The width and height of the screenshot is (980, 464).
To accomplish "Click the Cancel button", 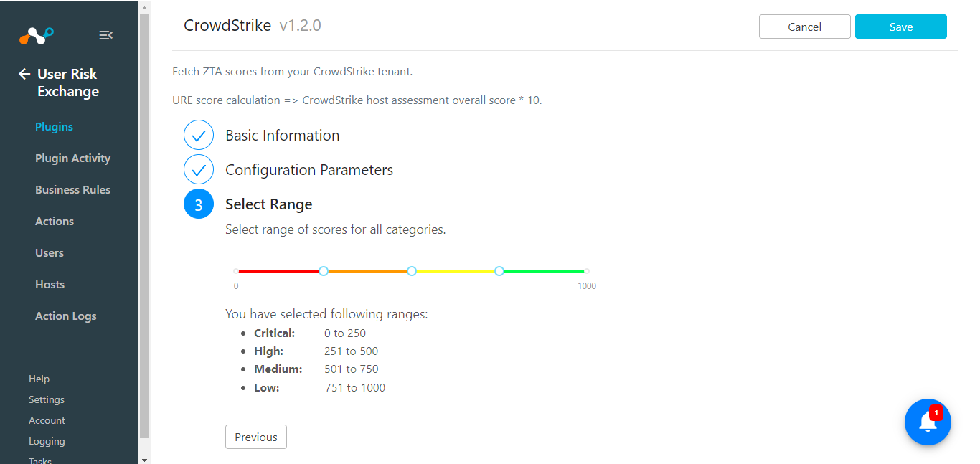I will coord(804,27).
